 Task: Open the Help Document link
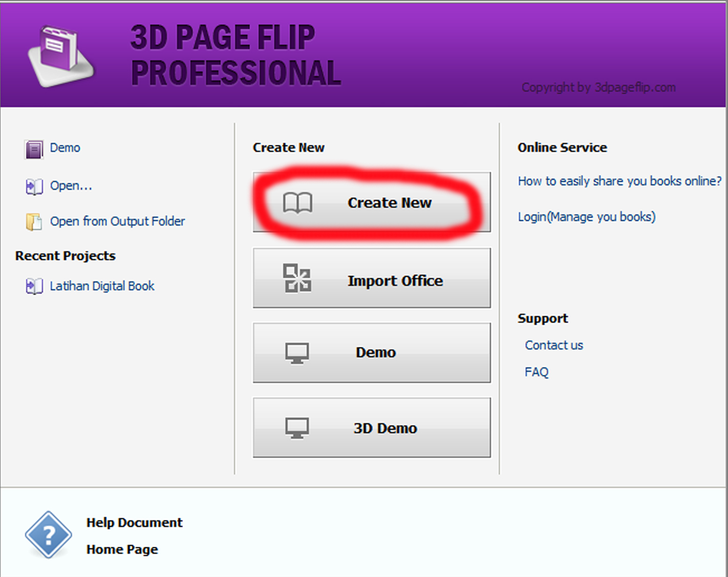[x=135, y=522]
